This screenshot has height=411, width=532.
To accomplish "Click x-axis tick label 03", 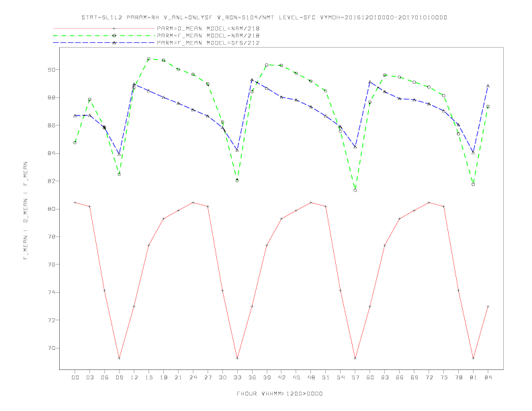I will point(90,377).
